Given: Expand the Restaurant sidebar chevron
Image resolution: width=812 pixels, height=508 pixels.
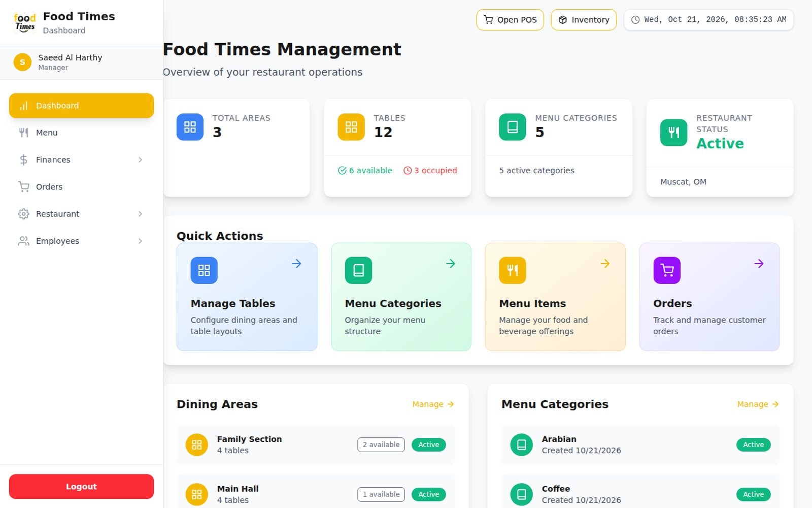Looking at the screenshot, I should point(141,214).
